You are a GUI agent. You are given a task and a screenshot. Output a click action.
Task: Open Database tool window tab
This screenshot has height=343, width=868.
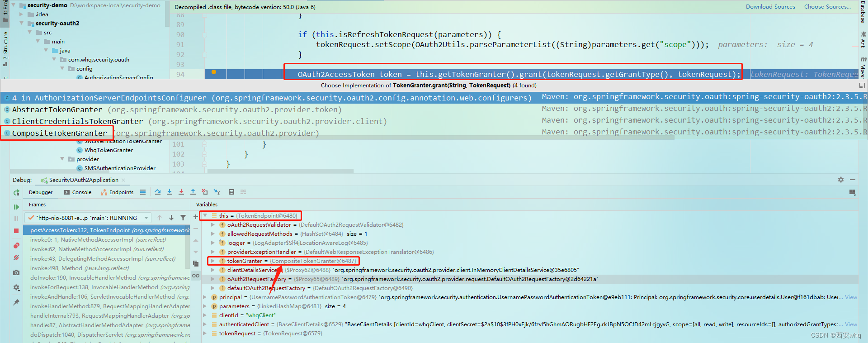click(x=863, y=12)
